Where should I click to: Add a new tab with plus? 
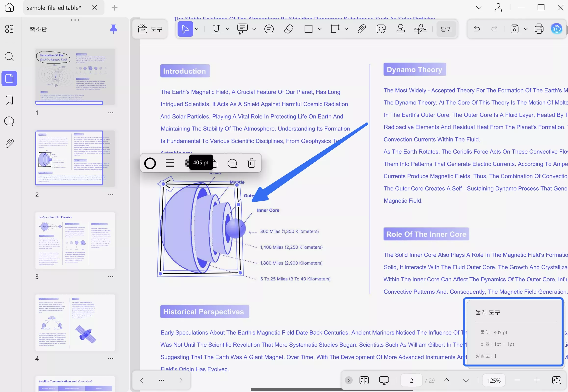coord(115,8)
